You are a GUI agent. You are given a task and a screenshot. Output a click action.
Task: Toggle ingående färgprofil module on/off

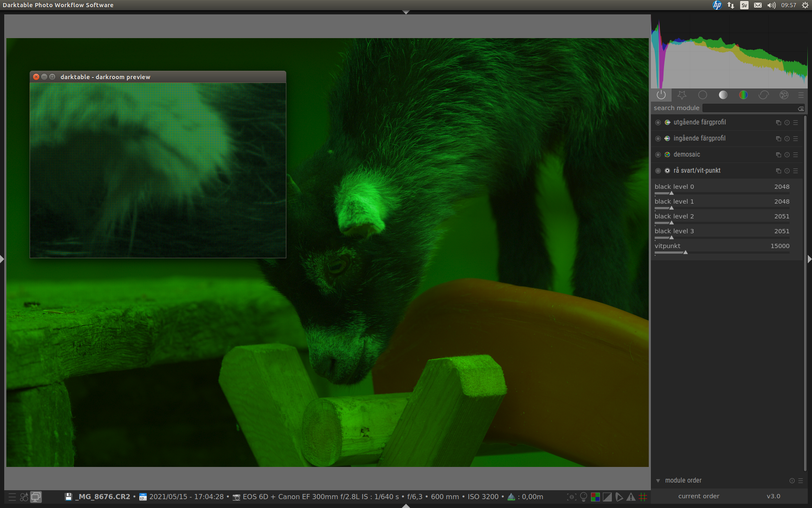pyautogui.click(x=658, y=138)
